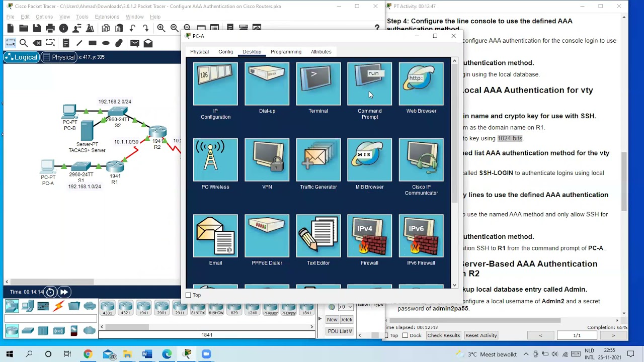
Task: Open the File menu
Action: [10, 17]
